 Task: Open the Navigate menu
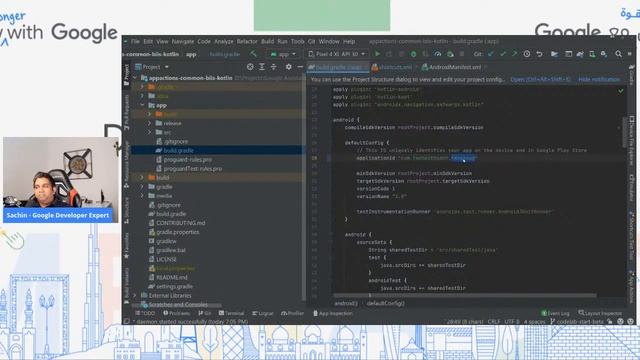click(x=183, y=41)
